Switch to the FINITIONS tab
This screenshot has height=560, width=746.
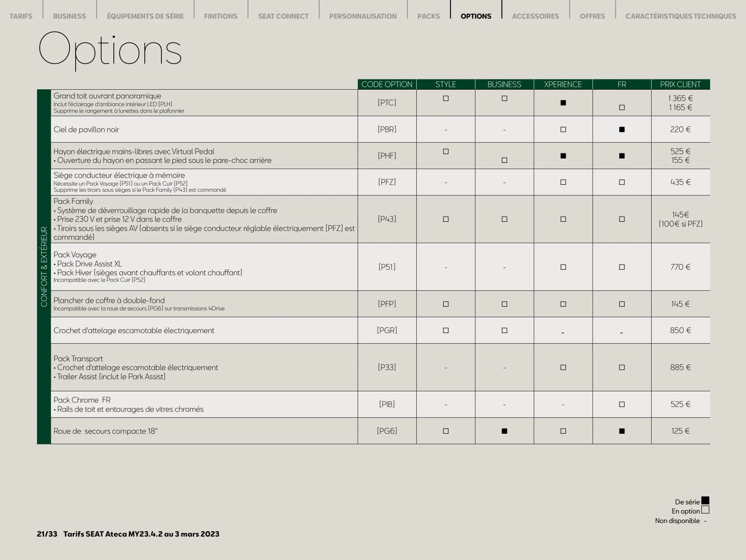coord(221,16)
